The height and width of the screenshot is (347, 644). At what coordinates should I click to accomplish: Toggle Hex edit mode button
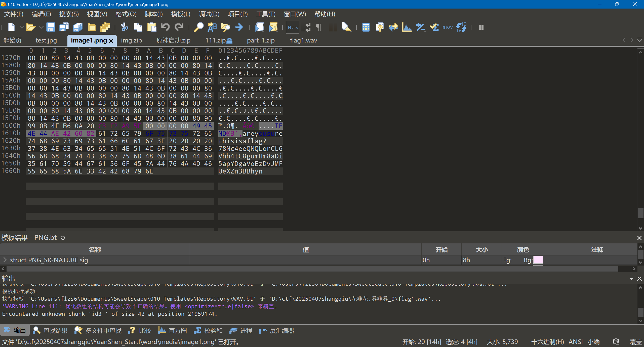(x=293, y=27)
